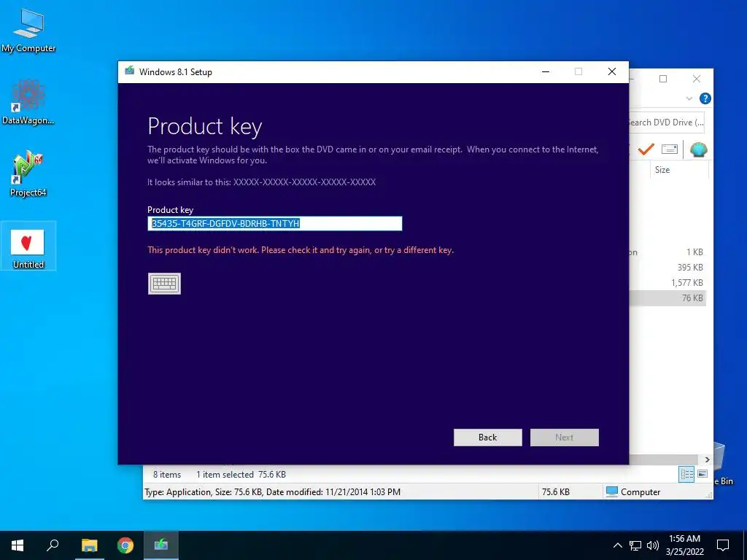
Task: Open the Action Center notifications icon
Action: 723,545
